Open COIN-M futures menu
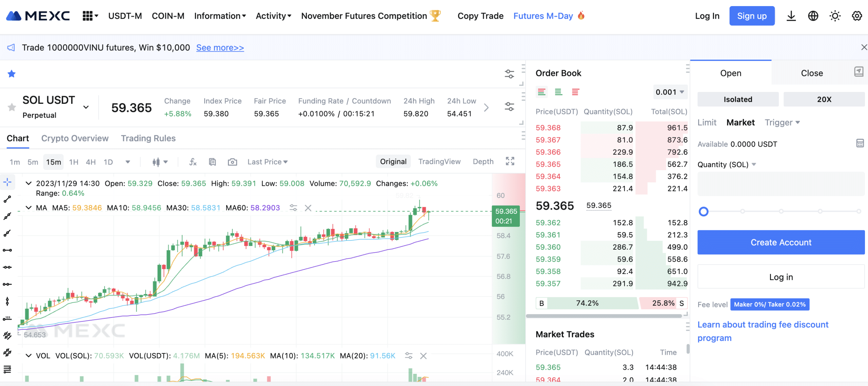The image size is (868, 386). (168, 16)
